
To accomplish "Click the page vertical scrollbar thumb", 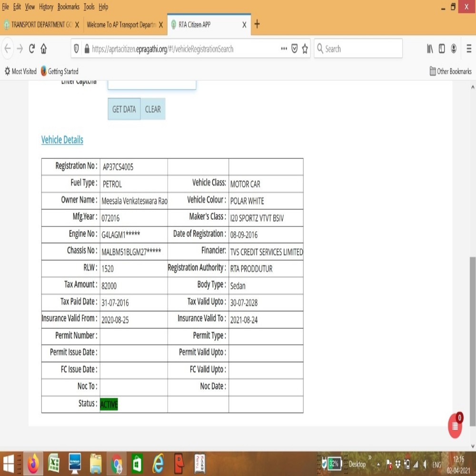I will pos(472,341).
